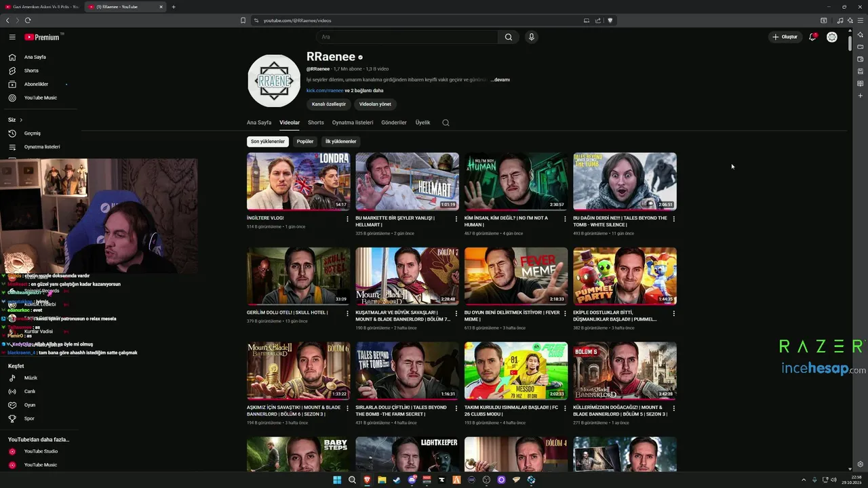Open the RRaenee channel avatar image
The height and width of the screenshot is (488, 868).
click(274, 81)
